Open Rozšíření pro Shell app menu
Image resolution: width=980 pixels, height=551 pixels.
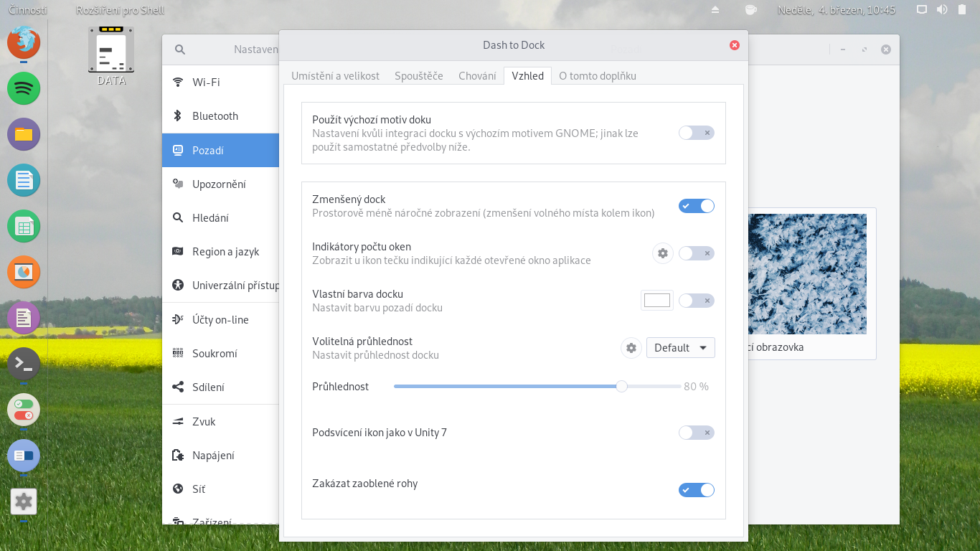pyautogui.click(x=120, y=10)
